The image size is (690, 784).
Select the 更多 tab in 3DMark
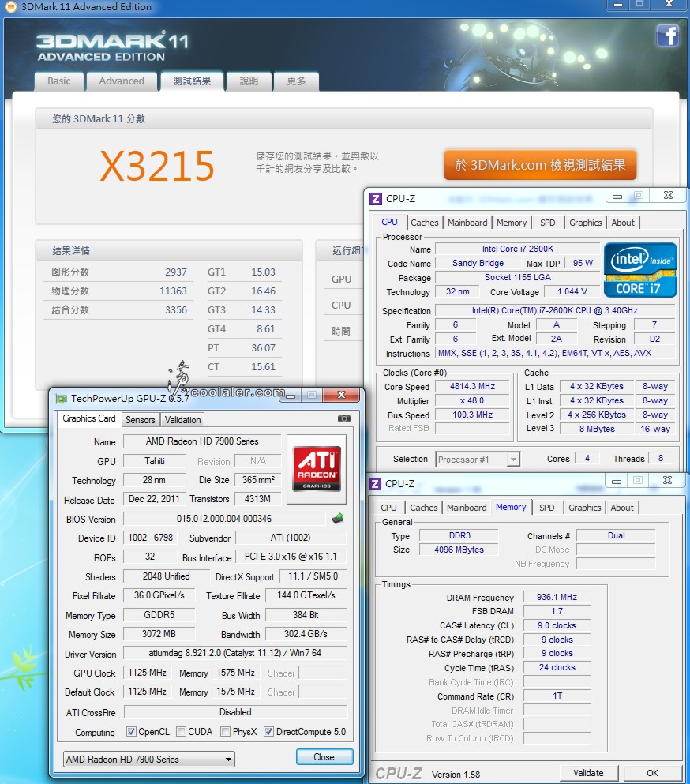(296, 81)
